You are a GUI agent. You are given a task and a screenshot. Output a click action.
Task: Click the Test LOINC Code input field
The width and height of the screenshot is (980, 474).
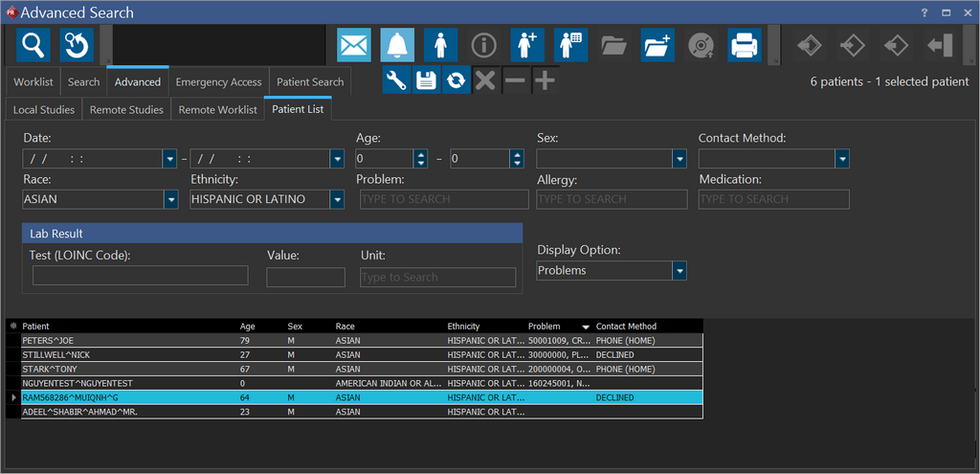(x=140, y=277)
